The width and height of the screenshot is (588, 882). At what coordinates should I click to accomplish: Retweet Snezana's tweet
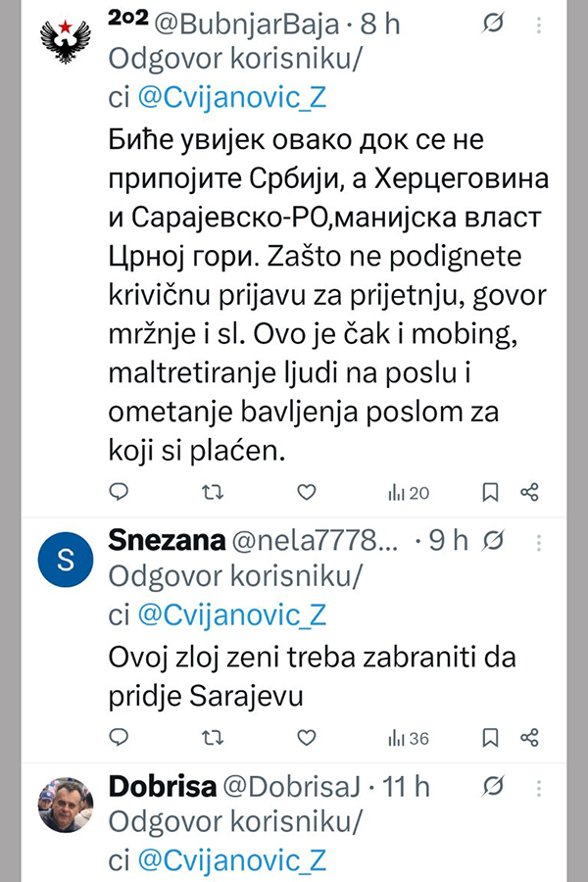coord(212,737)
